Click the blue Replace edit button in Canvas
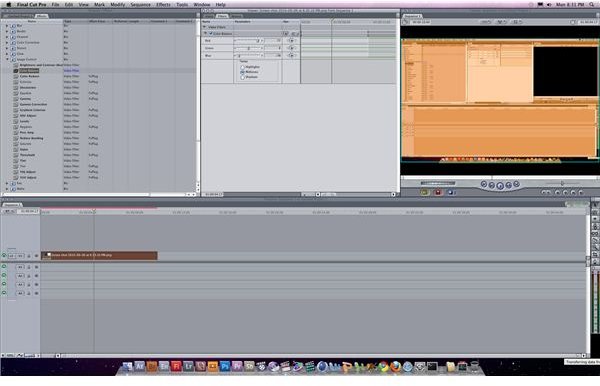The image size is (600, 386). point(451,192)
